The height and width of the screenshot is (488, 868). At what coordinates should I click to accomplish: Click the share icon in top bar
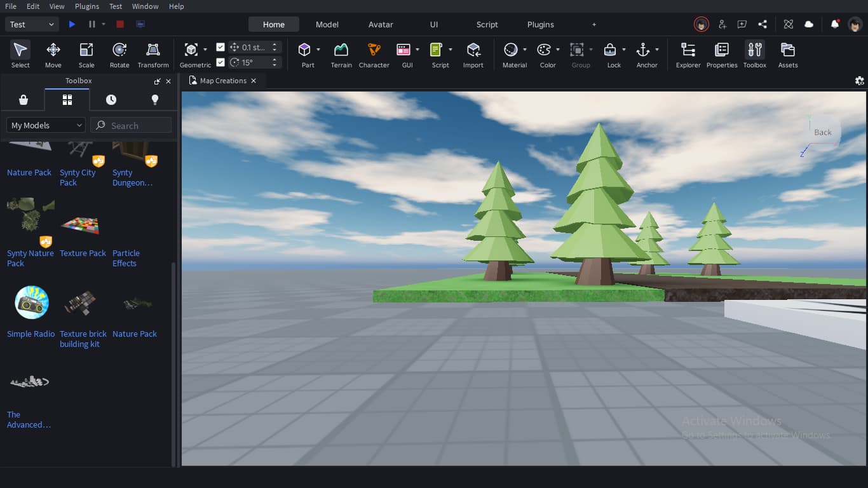pos(763,24)
